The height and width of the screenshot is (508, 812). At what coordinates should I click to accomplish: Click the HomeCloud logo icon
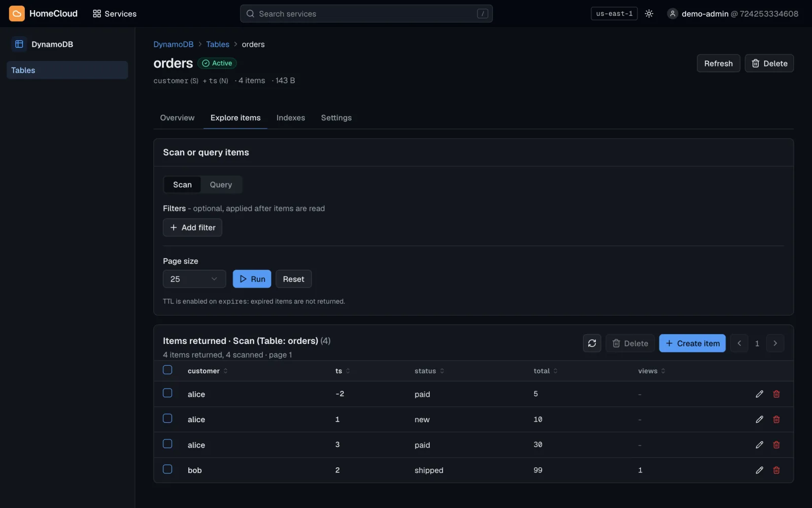(17, 14)
